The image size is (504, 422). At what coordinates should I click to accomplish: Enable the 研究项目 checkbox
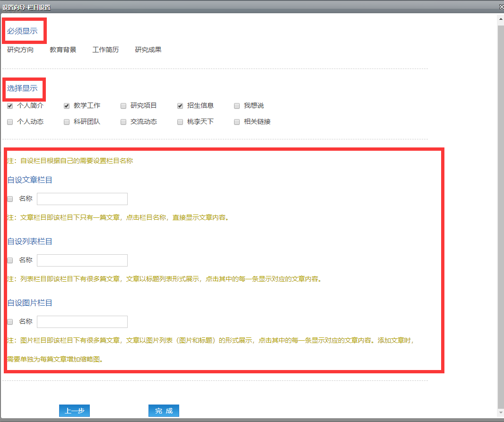coord(123,106)
